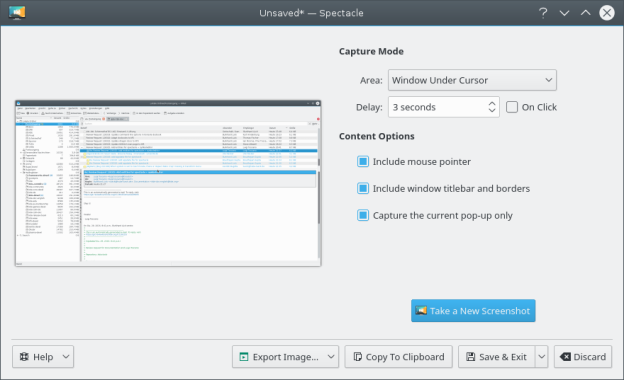Enable the On Click checkbox

[x=512, y=107]
